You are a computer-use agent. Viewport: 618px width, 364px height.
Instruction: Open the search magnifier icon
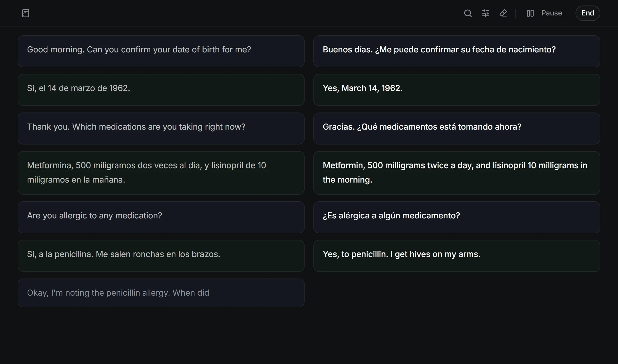(x=468, y=13)
